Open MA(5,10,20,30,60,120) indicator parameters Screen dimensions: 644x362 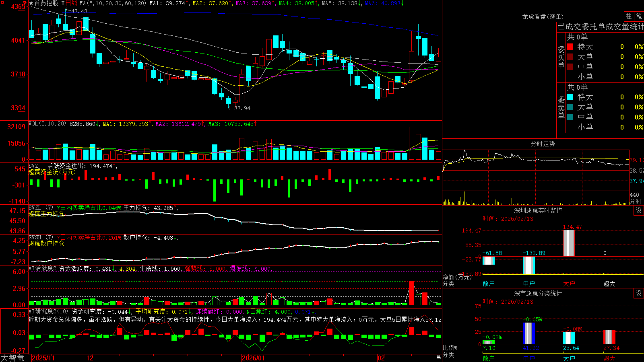tap(113, 3)
